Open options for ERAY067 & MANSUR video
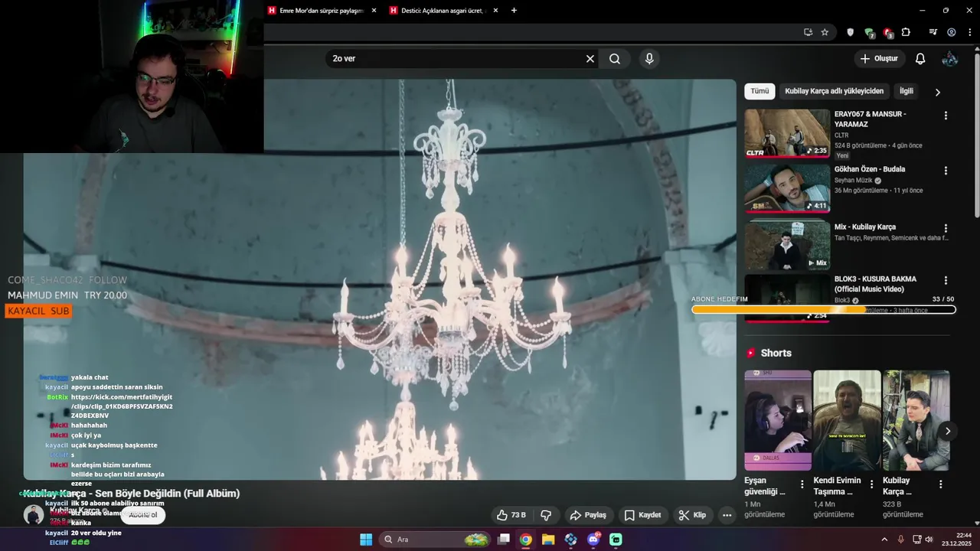This screenshot has width=980, height=551. pos(946,116)
